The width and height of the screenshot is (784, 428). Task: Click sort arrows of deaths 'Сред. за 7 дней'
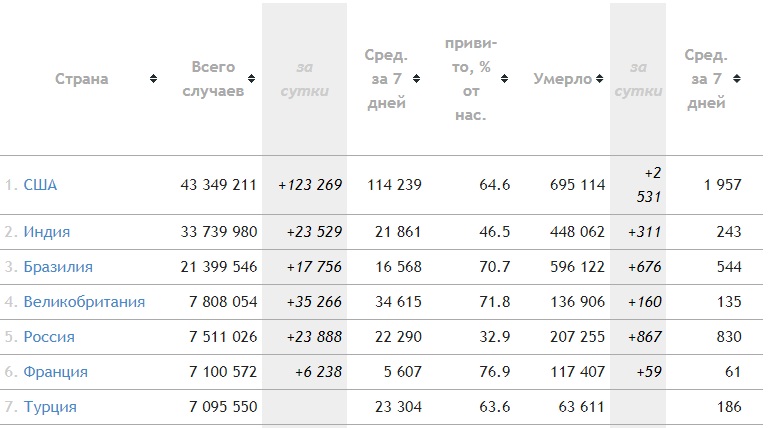click(x=738, y=79)
